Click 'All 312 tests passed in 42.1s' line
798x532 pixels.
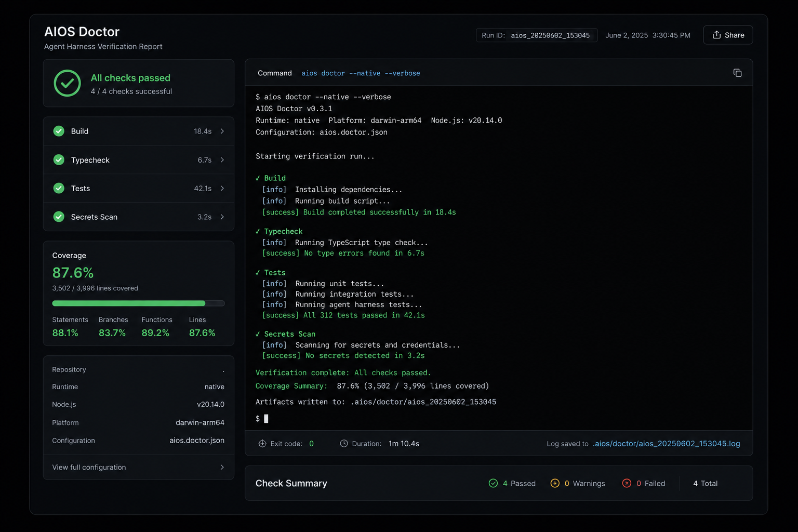(x=364, y=315)
